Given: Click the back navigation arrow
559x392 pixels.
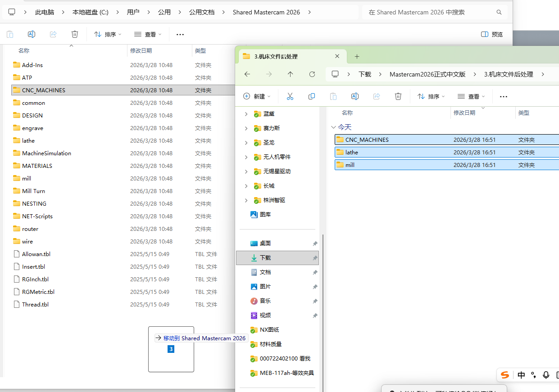Looking at the screenshot, I should point(247,74).
